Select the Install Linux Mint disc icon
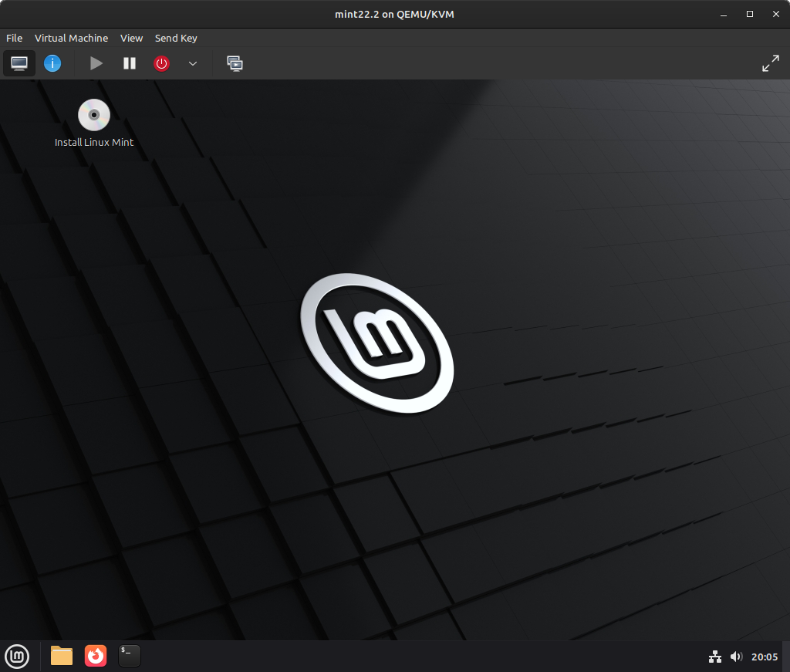 click(93, 115)
